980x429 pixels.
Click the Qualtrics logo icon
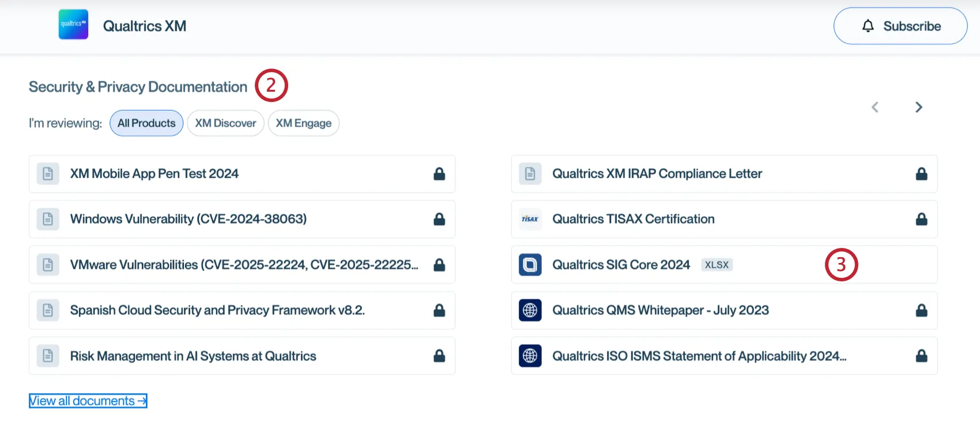click(73, 24)
